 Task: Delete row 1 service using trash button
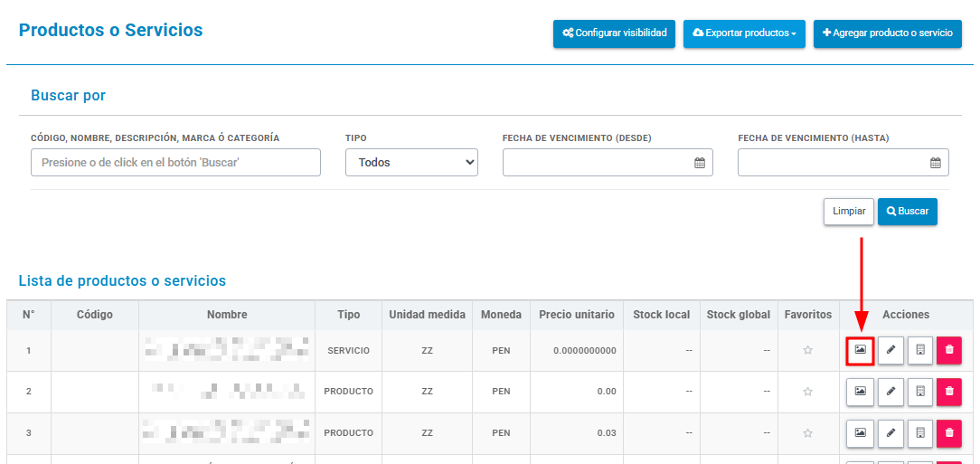pos(948,350)
